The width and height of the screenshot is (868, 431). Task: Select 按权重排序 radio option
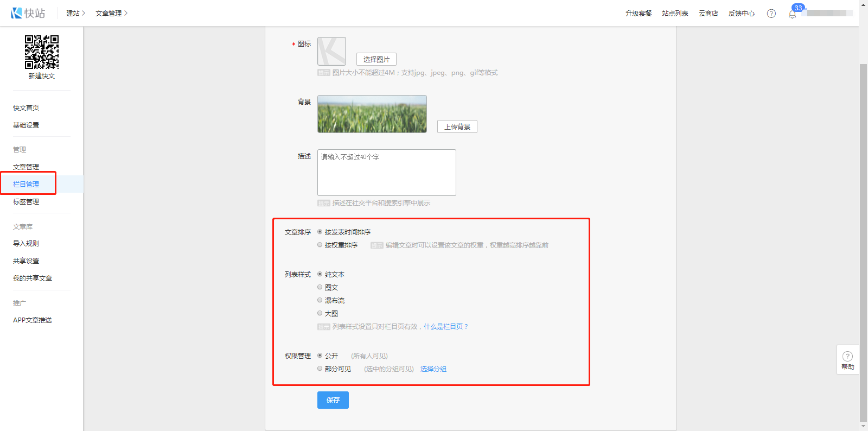click(320, 245)
